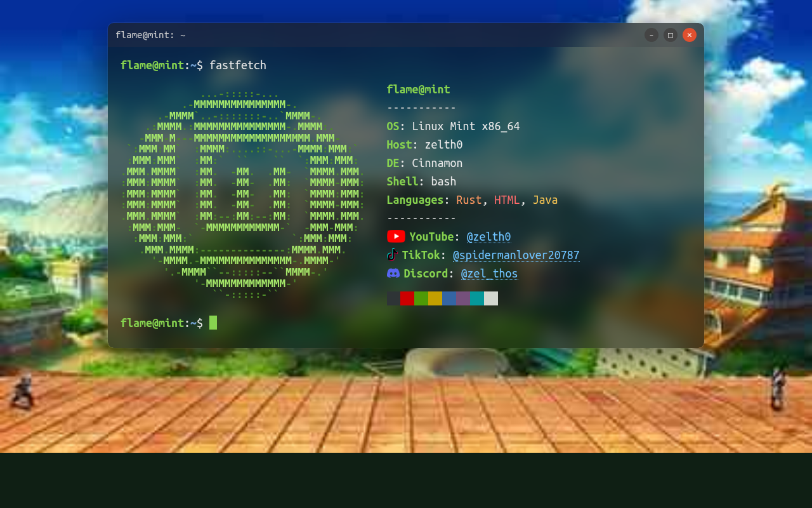Screen dimensions: 812x508
Task: Click the red color block
Action: click(407, 298)
